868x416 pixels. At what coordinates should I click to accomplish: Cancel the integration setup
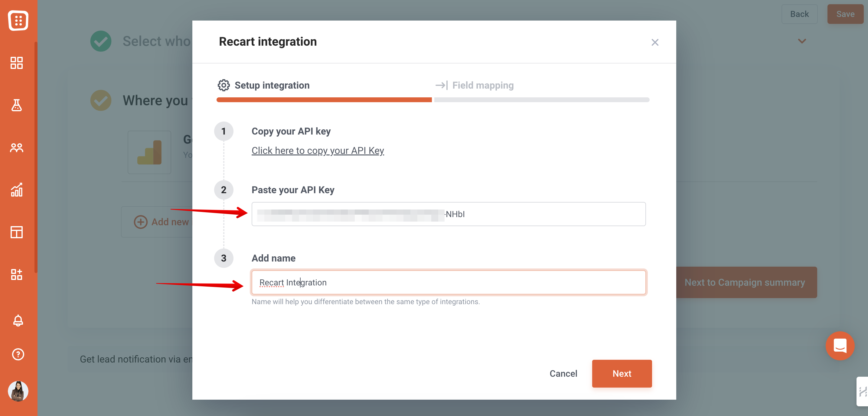point(563,373)
